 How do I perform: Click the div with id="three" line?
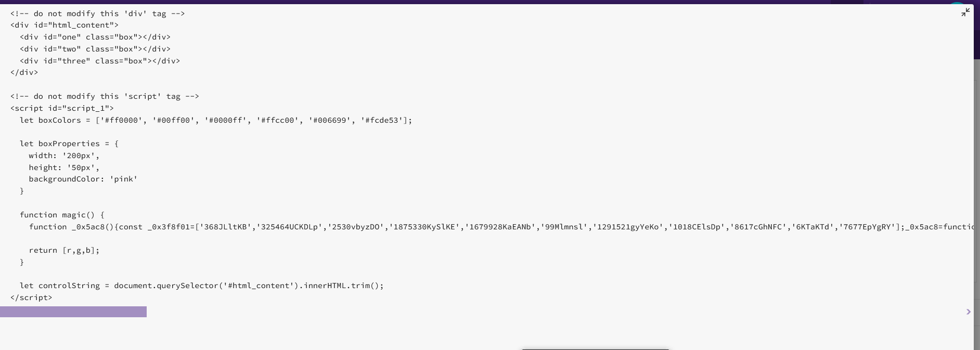(100, 61)
